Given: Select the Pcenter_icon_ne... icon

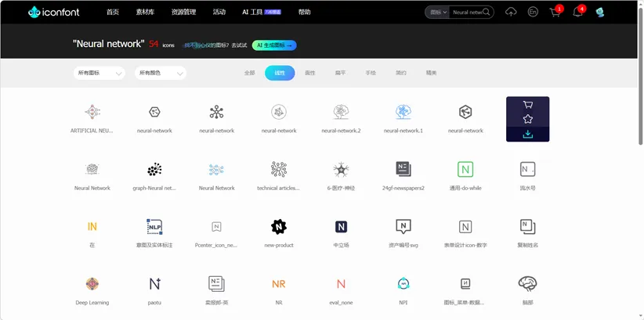Looking at the screenshot, I should [216, 226].
